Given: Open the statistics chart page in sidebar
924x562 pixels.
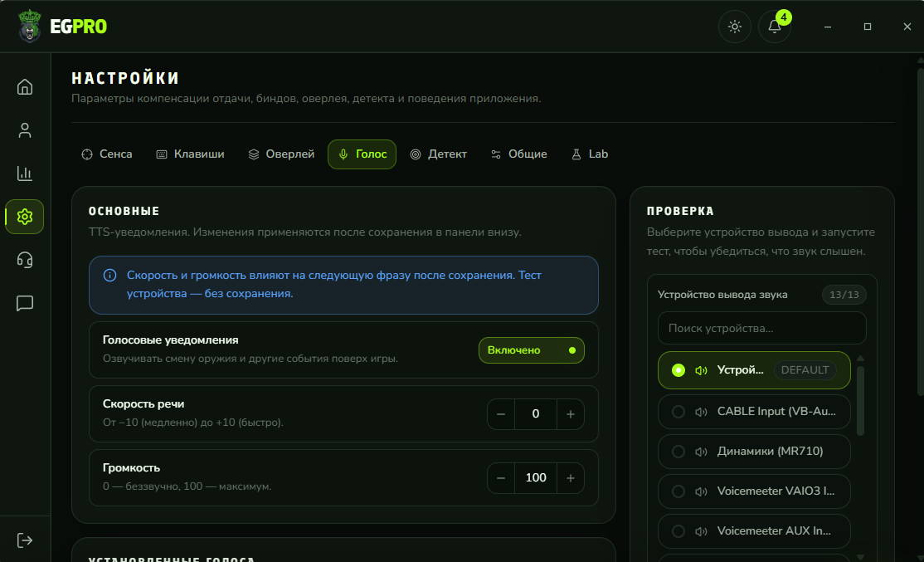Looking at the screenshot, I should (x=25, y=173).
